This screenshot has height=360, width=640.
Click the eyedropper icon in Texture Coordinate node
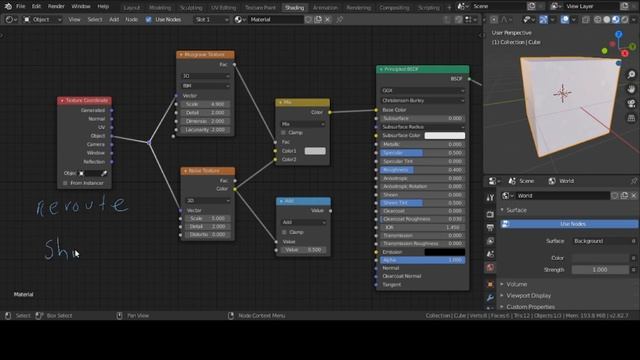click(104, 173)
